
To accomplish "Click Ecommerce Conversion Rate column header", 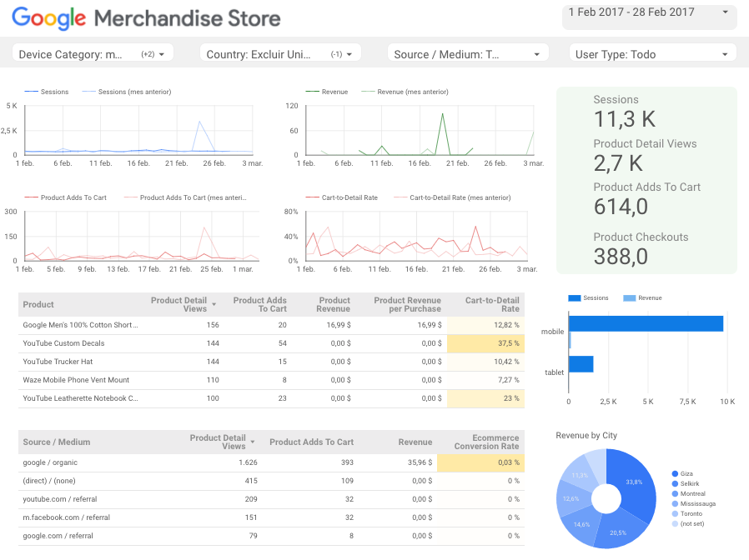I will click(x=486, y=442).
